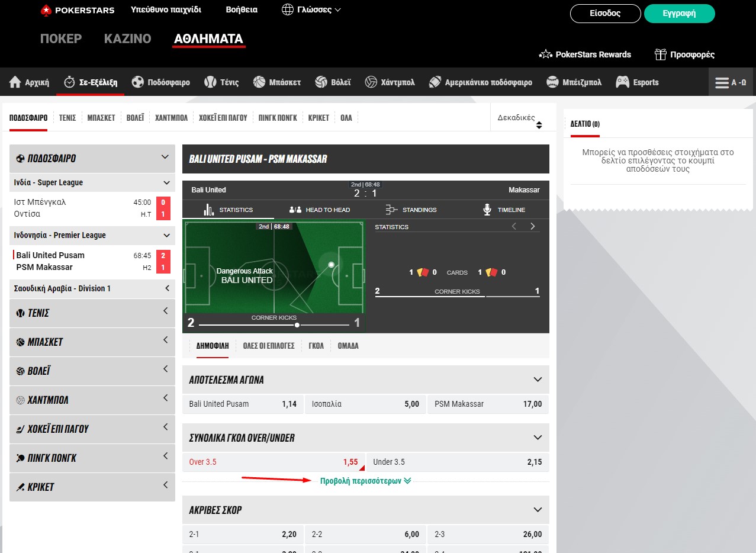
Task: Click the Τένις ball icon in navbar
Action: tap(210, 82)
